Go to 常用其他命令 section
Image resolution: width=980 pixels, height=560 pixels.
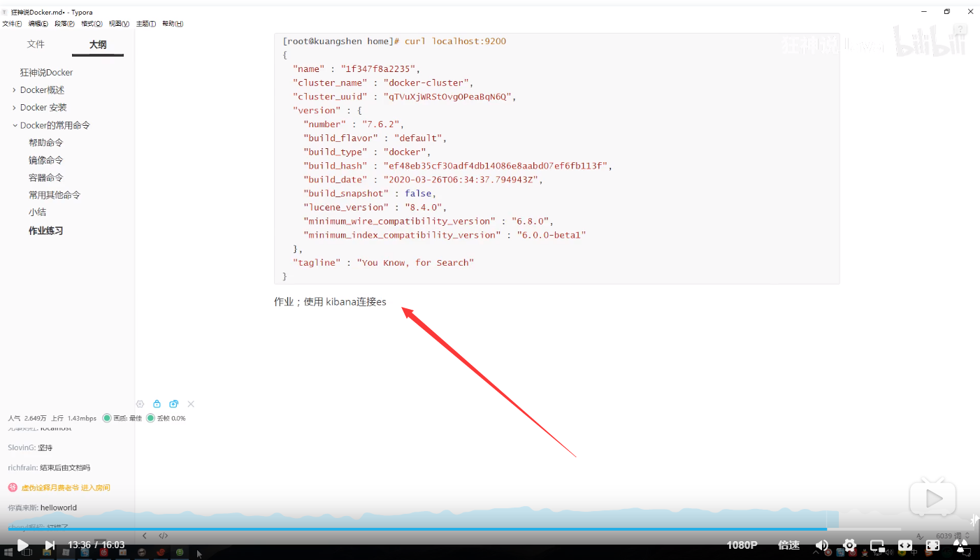point(55,195)
